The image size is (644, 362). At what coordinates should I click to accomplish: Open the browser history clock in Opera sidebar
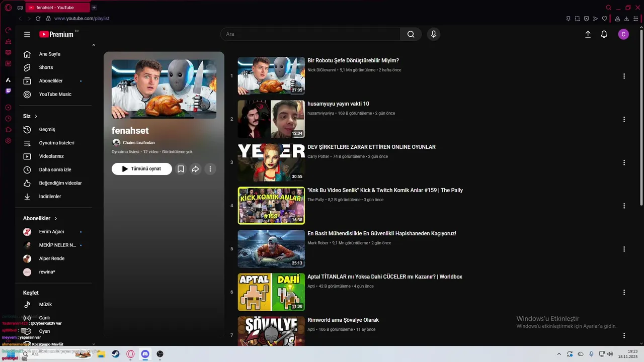tap(8, 119)
